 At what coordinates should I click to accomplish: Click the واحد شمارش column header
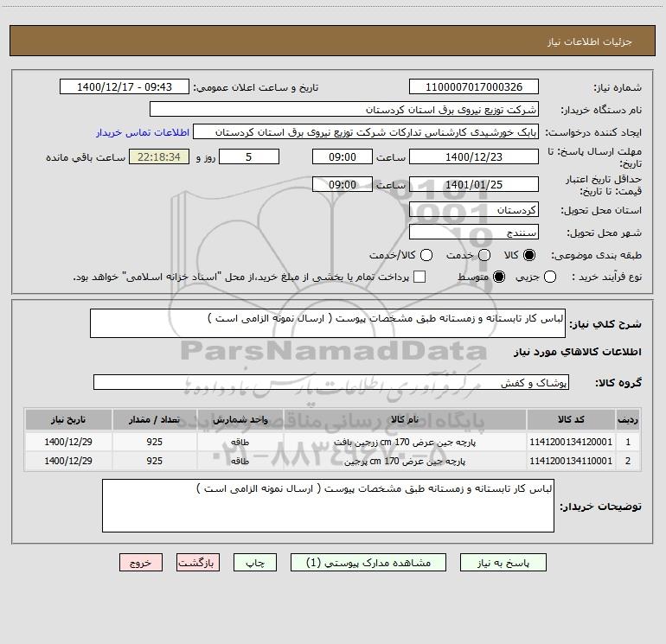coord(240,420)
